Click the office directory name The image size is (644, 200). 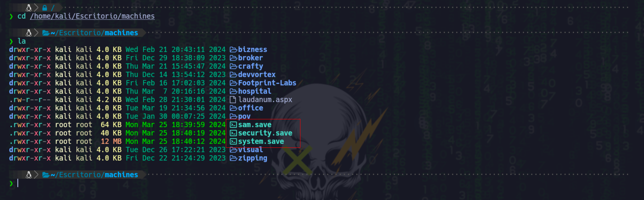pos(250,108)
